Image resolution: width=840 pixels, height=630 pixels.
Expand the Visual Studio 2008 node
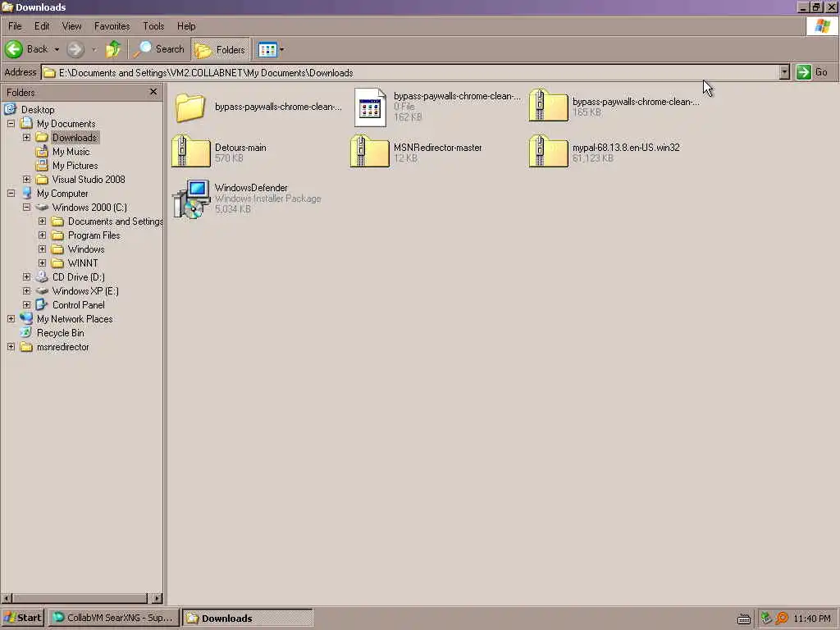[x=26, y=180]
